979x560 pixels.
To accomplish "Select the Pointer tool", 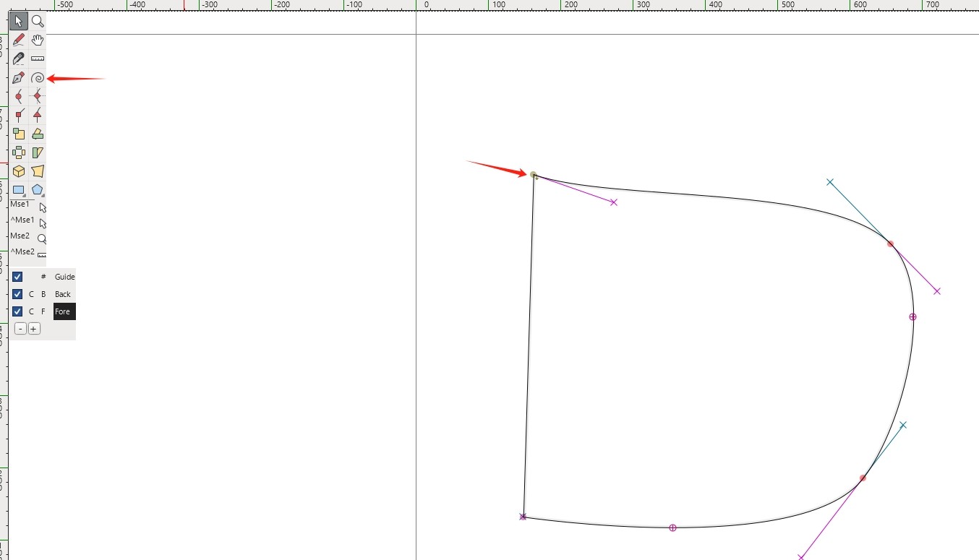I will pyautogui.click(x=19, y=22).
